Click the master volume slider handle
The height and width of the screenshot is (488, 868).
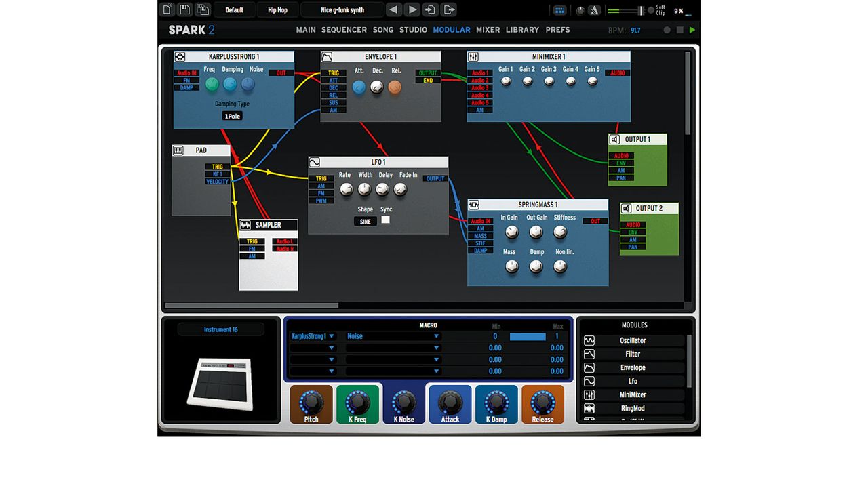641,10
